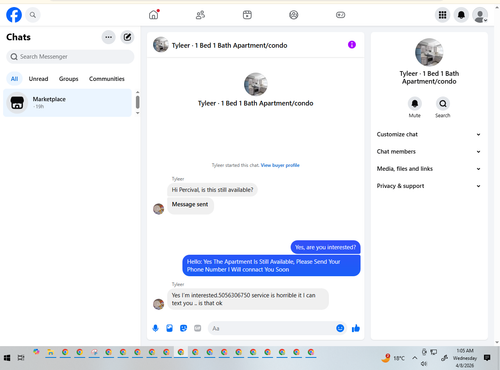This screenshot has height=370, width=500.
Task: Open the Facebook logo home link
Action: (14, 15)
